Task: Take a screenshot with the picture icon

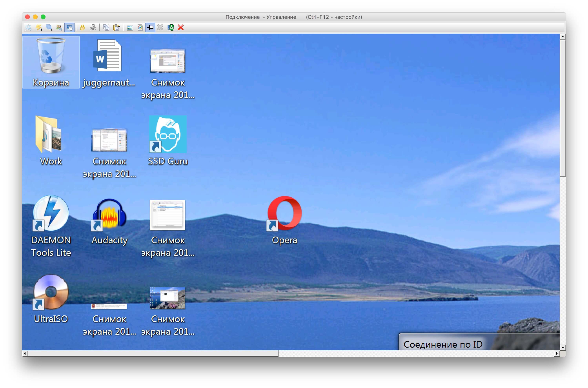Action: coord(130,27)
